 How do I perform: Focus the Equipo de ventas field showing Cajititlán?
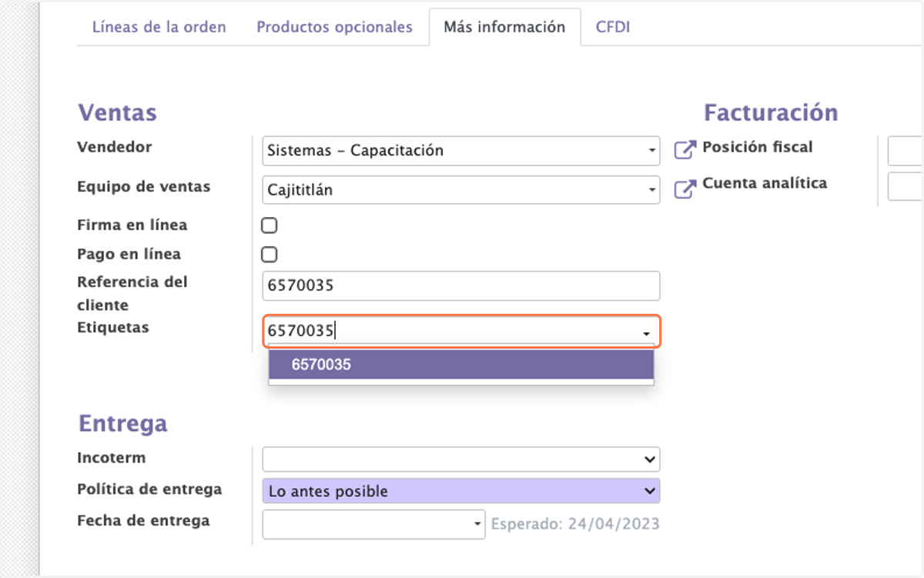461,189
